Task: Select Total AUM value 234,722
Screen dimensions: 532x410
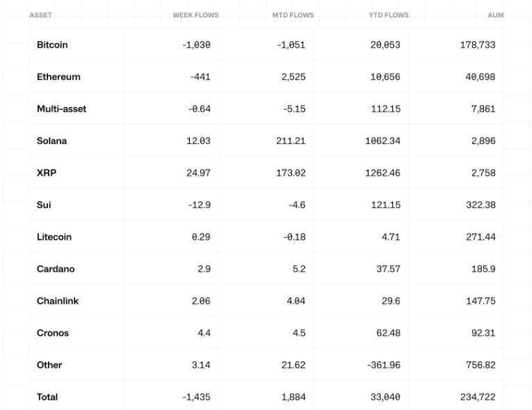Action: (x=477, y=397)
